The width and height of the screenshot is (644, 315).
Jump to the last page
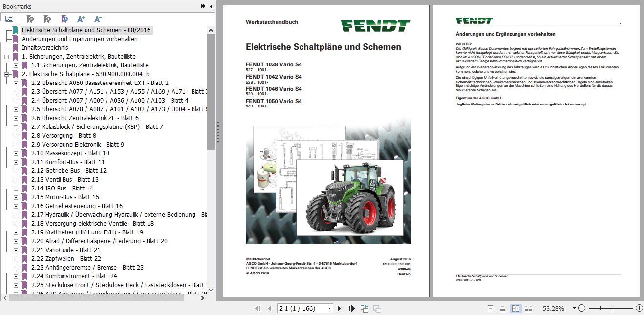point(351,308)
